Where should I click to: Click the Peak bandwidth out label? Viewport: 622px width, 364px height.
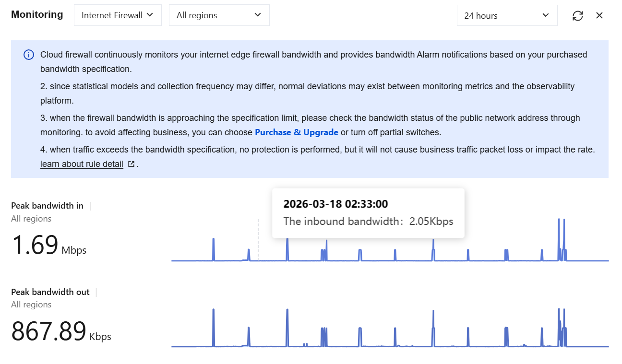pyautogui.click(x=50, y=292)
